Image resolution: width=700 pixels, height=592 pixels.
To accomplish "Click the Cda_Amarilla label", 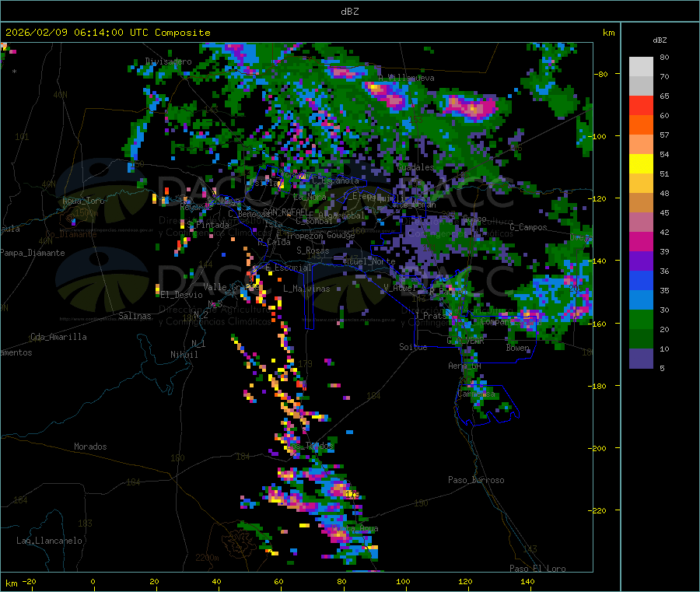I will 58,337.
